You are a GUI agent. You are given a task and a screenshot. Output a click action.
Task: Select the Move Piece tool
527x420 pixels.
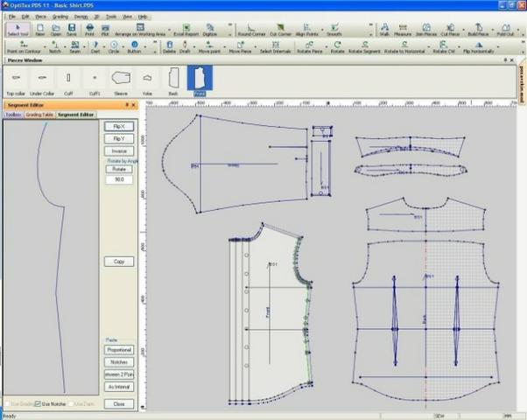tap(240, 47)
